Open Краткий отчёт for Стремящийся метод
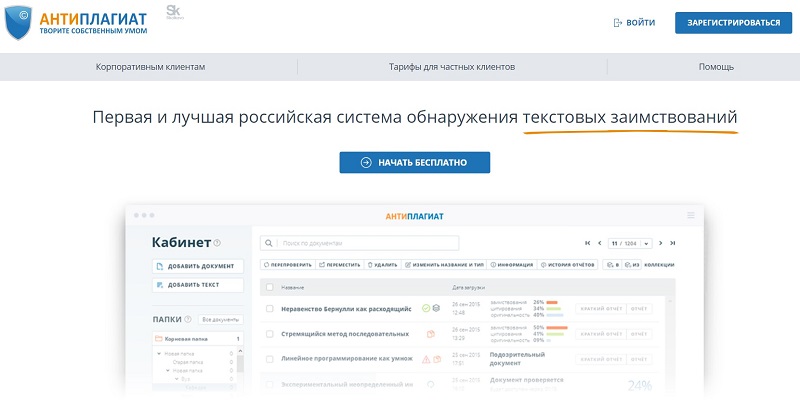Viewport: 800px width, 404px height. [601, 334]
